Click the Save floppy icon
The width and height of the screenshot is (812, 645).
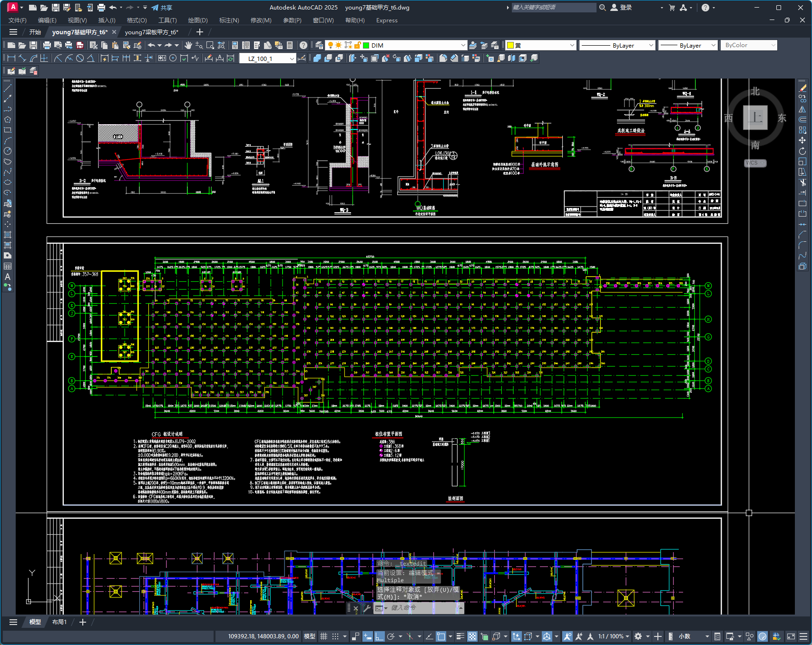(x=33, y=45)
